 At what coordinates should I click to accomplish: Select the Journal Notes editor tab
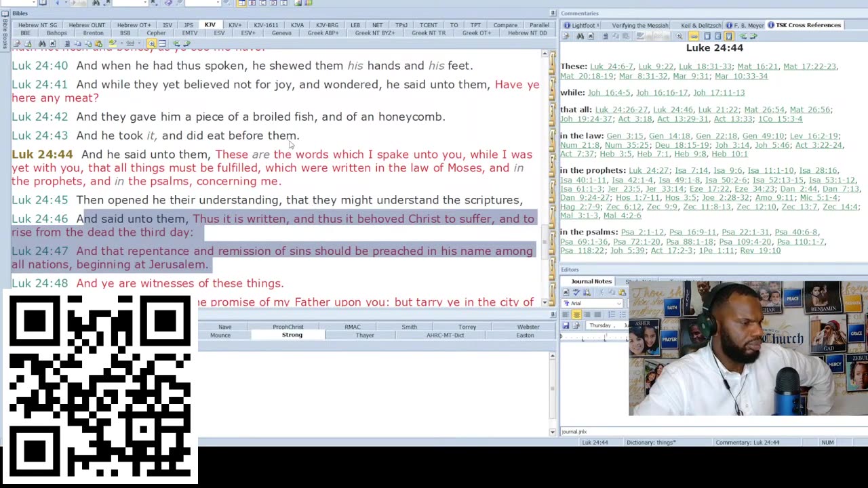[591, 281]
